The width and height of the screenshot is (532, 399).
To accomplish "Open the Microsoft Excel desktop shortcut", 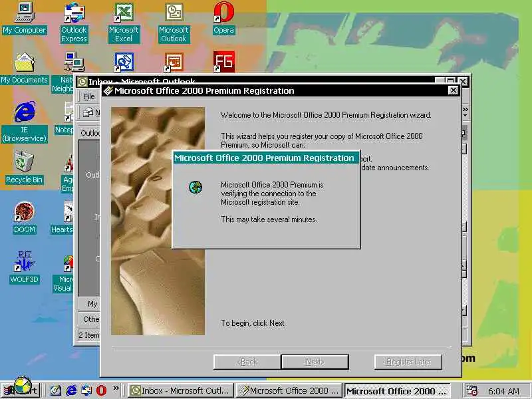I will pos(124,23).
